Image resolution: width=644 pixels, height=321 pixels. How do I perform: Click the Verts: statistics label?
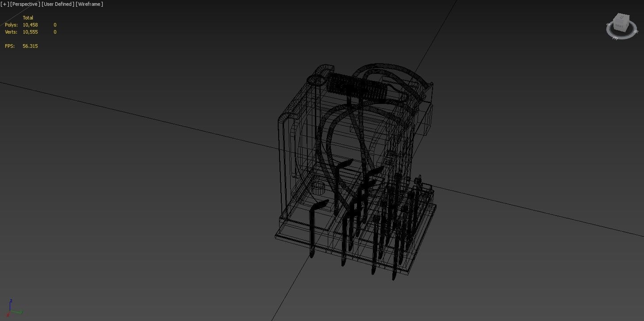11,32
